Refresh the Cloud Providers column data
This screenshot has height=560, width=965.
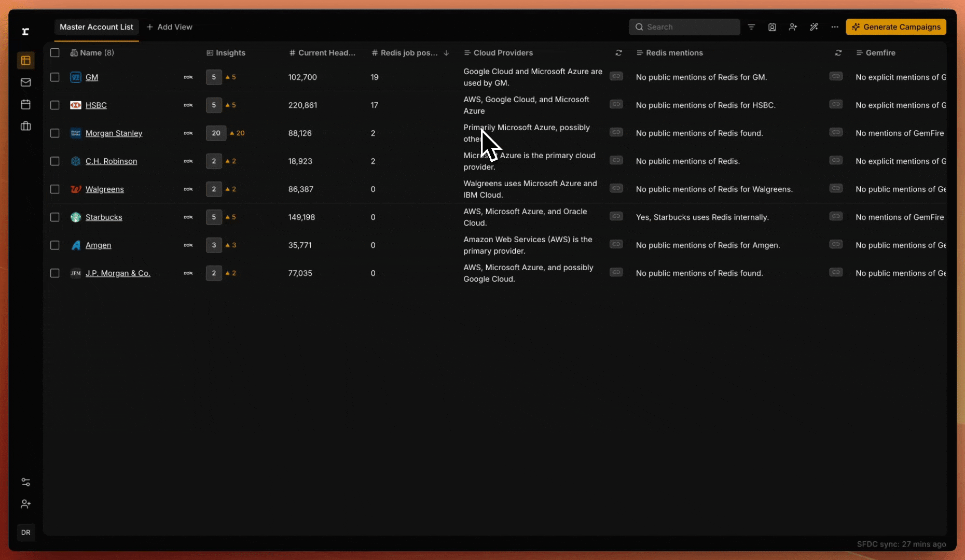click(x=618, y=52)
